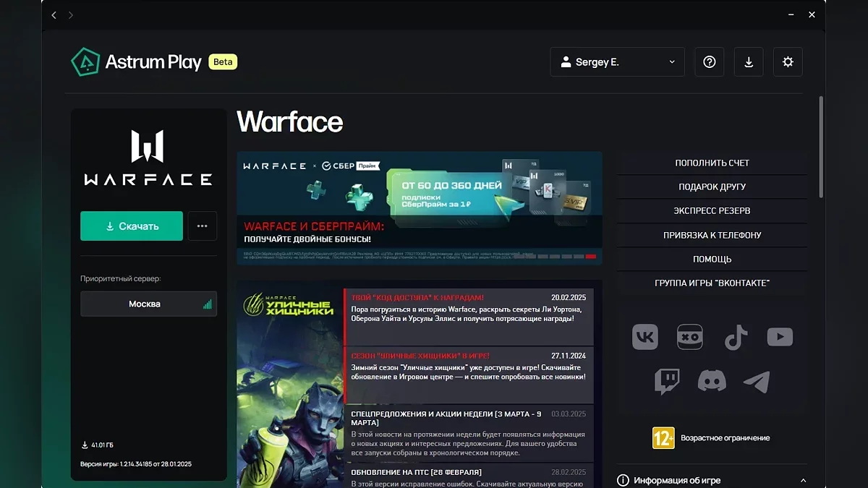Open the VK social network icon
The image size is (868, 488).
[x=645, y=337]
